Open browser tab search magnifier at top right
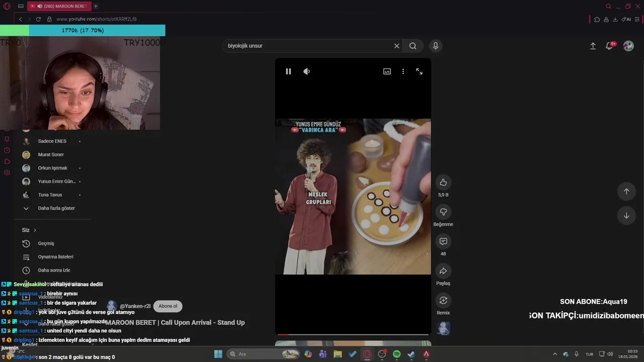The image size is (644, 362). pyautogui.click(x=608, y=6)
